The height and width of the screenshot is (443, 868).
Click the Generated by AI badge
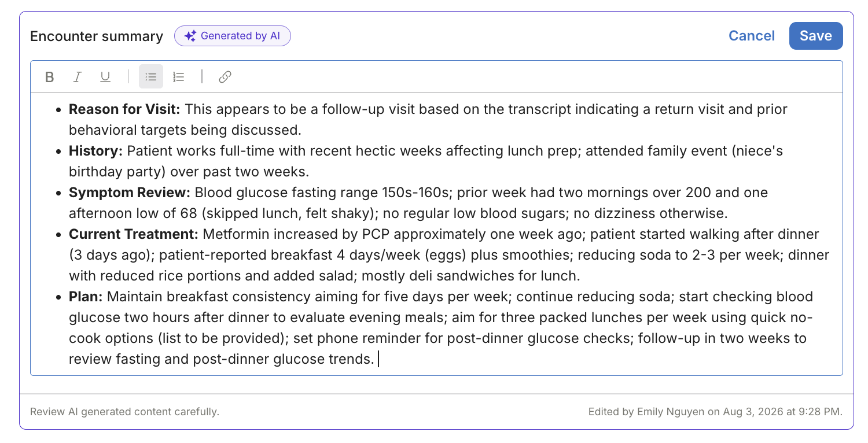point(233,36)
